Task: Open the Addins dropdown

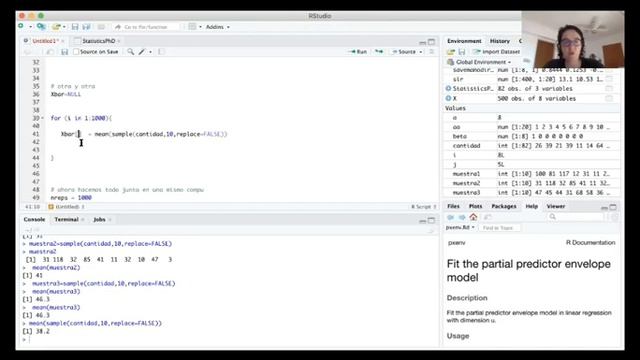Action: point(217,27)
